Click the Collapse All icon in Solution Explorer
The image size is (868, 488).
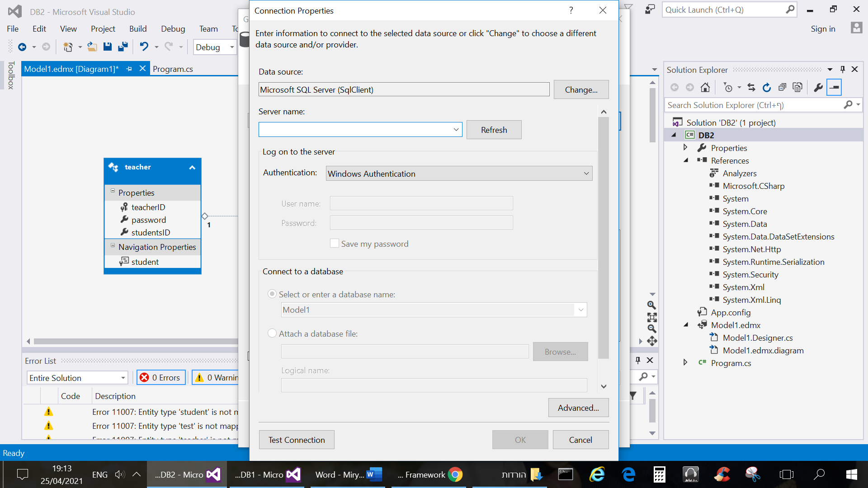coord(782,88)
